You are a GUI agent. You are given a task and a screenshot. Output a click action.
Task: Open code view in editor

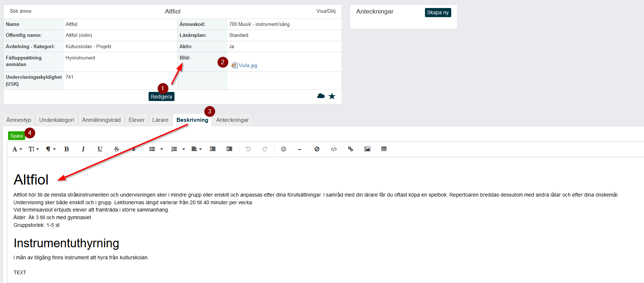coord(334,149)
